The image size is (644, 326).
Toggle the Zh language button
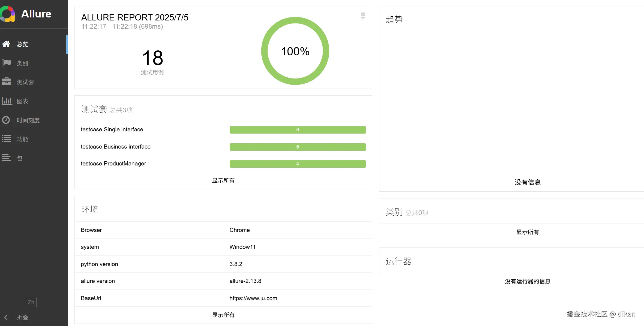pos(31,302)
